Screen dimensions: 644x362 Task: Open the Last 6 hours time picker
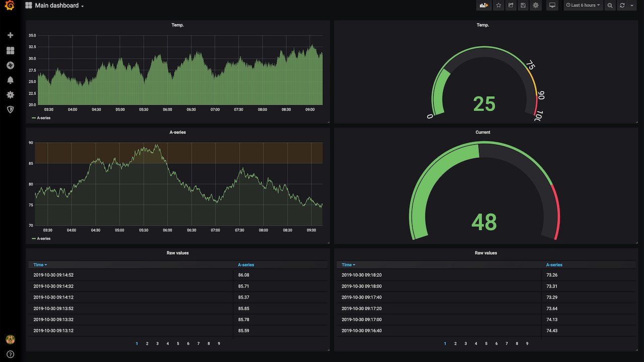tap(583, 6)
